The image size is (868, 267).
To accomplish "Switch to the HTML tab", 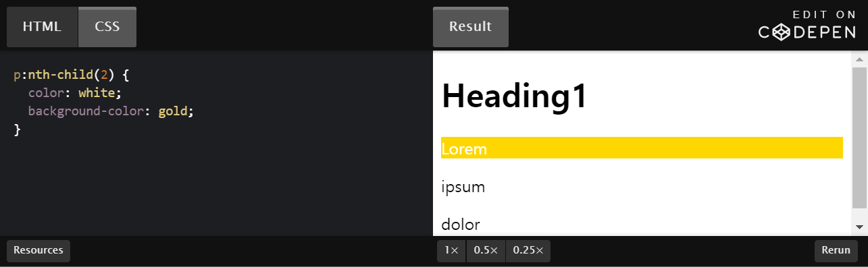I will 42,27.
